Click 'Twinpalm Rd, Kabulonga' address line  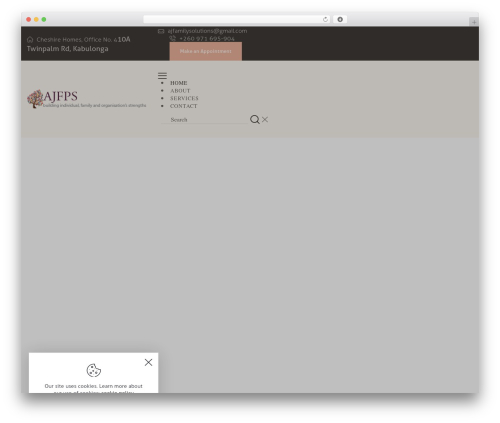pos(68,49)
